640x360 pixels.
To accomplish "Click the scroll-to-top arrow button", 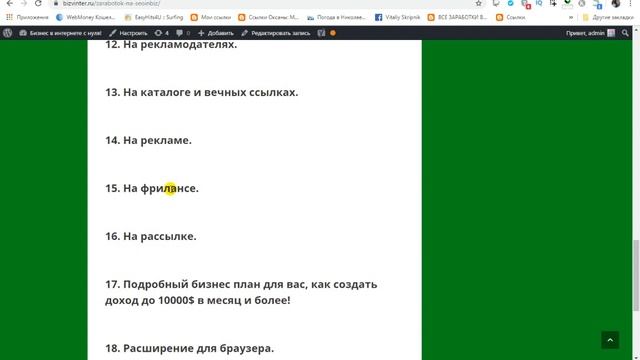I will tap(610, 340).
